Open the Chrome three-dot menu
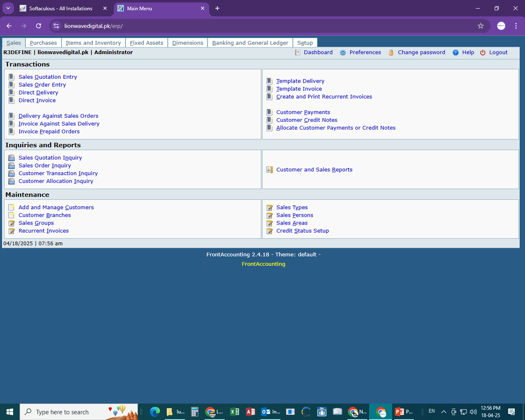 [x=516, y=26]
